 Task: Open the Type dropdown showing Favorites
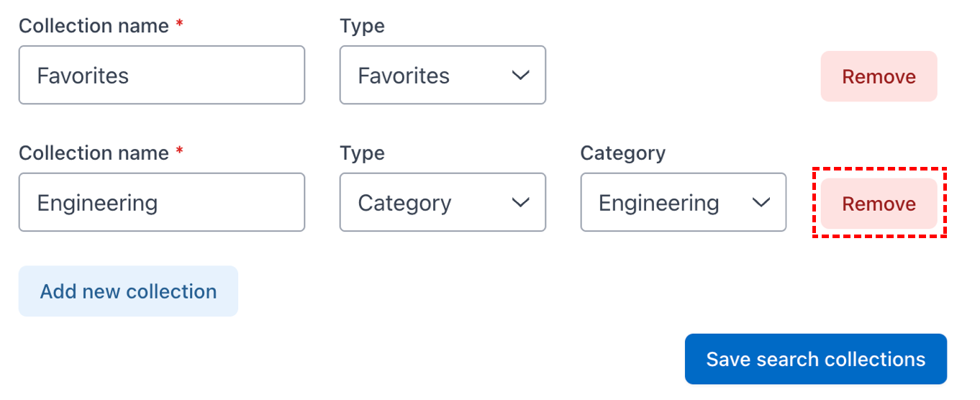443,75
